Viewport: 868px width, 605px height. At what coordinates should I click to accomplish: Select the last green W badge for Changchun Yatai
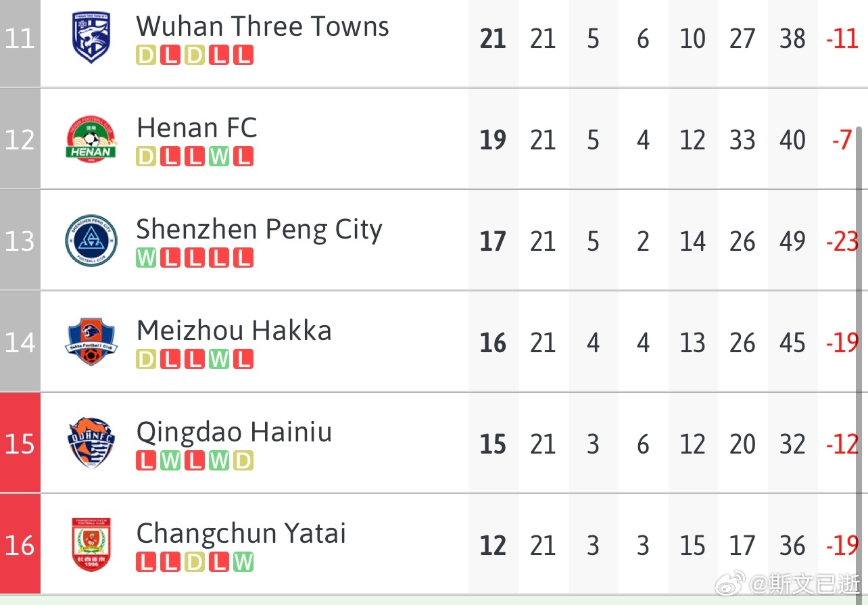(x=243, y=562)
